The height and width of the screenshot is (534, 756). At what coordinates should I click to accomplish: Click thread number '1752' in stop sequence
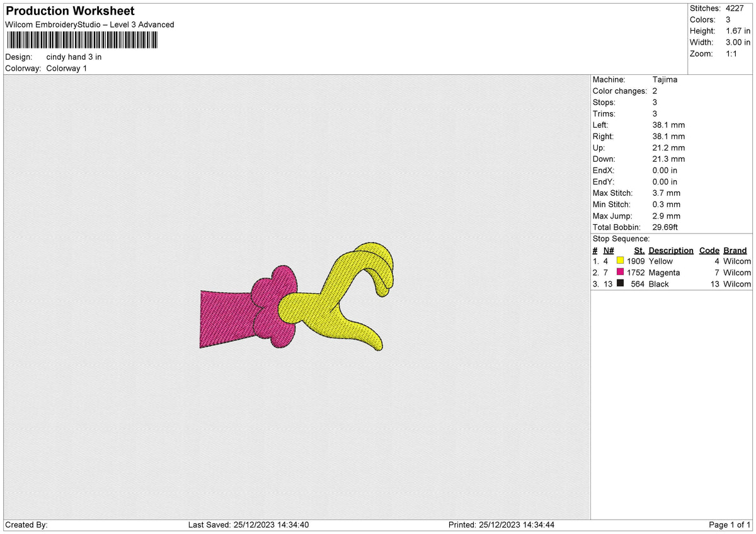point(636,272)
